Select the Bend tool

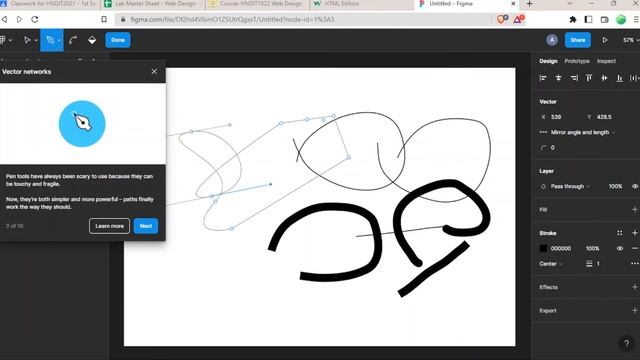coord(73,40)
